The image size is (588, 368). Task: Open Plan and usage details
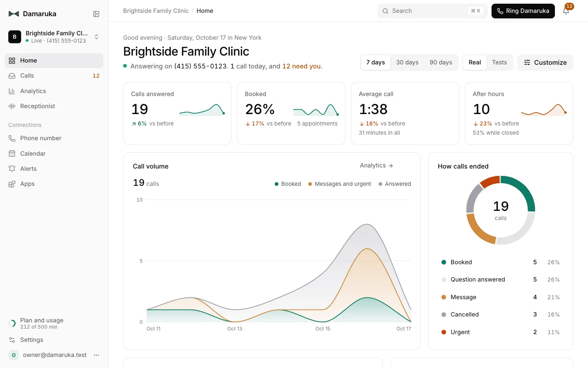pyautogui.click(x=54, y=323)
